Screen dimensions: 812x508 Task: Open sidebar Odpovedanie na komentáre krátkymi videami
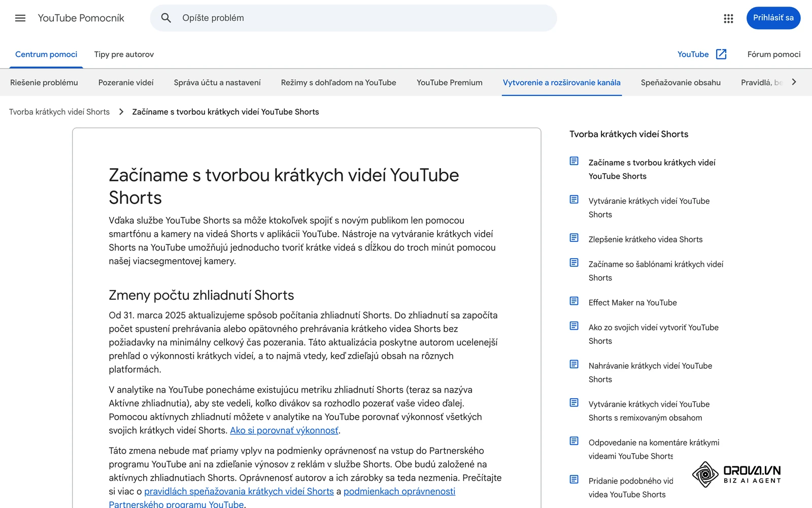[654, 449]
